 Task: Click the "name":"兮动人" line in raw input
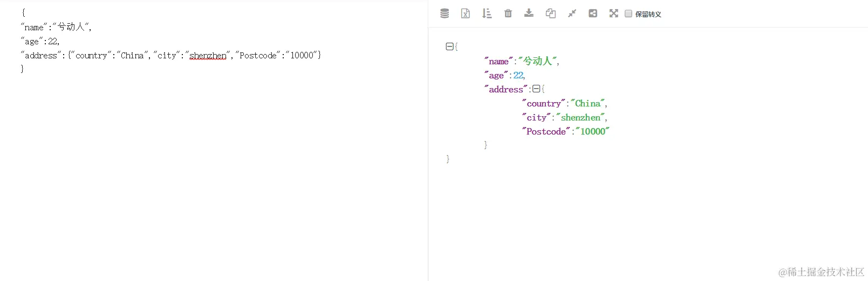tap(56, 26)
